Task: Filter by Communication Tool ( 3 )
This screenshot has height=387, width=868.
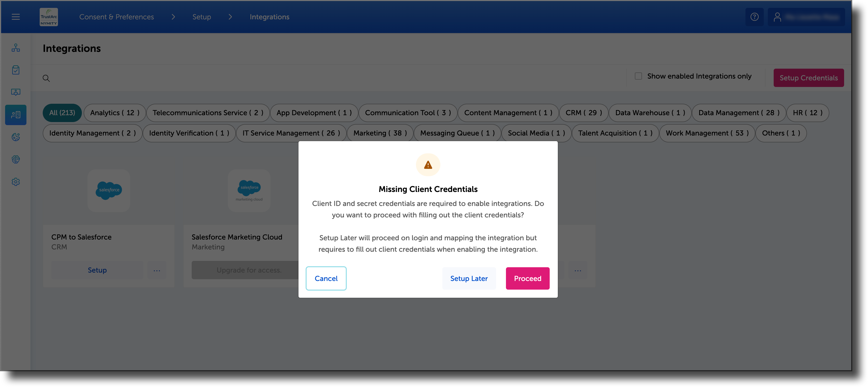Action: coord(408,113)
